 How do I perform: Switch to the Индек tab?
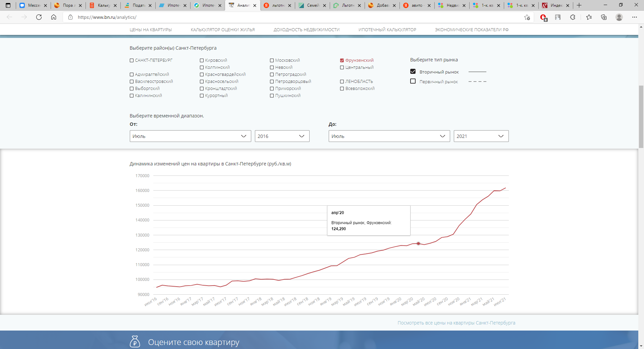[x=555, y=5]
